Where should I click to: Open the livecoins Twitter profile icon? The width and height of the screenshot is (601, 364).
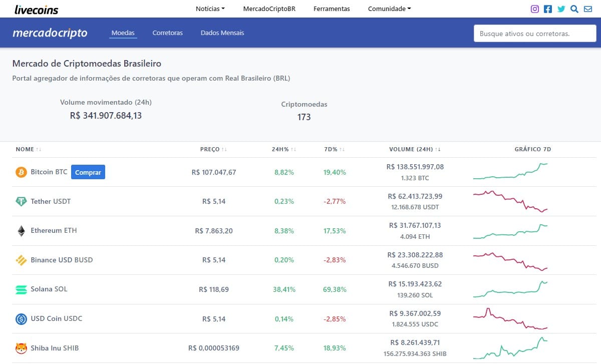tap(561, 9)
